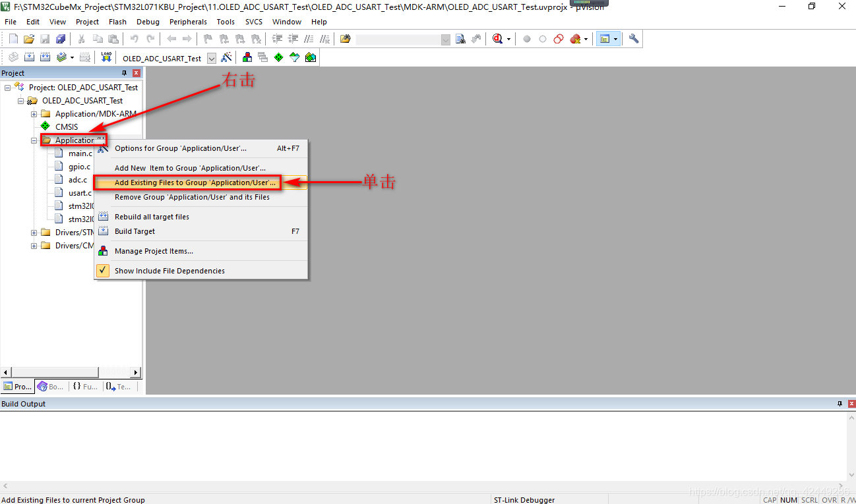Click the Disable All Breakpoints icon
This screenshot has width=856, height=504.
click(559, 39)
